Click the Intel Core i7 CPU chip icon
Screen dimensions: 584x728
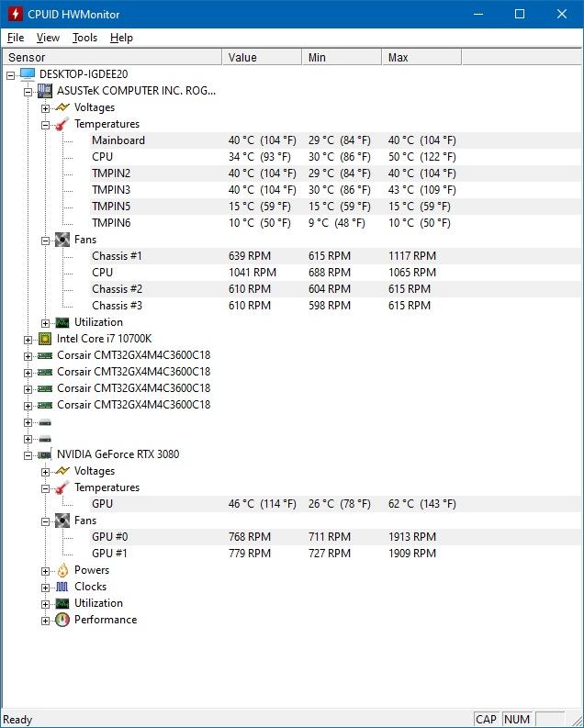coord(45,339)
